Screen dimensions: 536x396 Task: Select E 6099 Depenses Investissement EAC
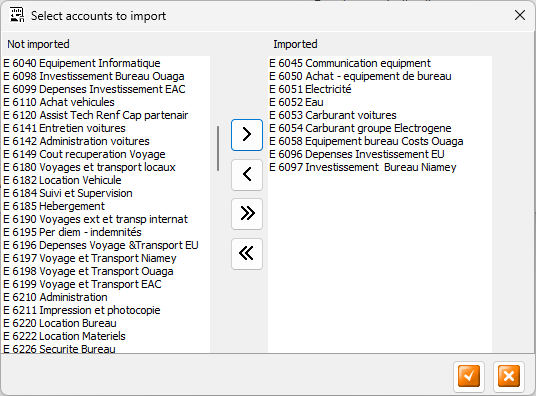pos(106,89)
